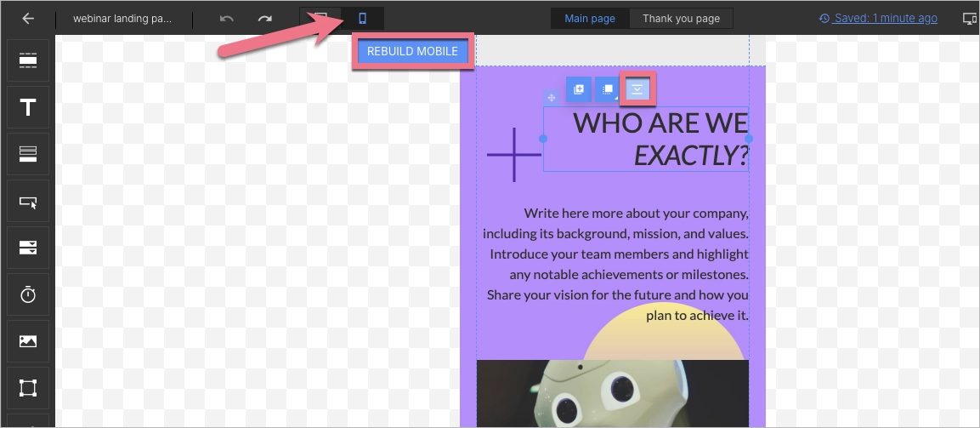980x428 pixels.
Task: Select the Button element tool
Action: [28, 201]
